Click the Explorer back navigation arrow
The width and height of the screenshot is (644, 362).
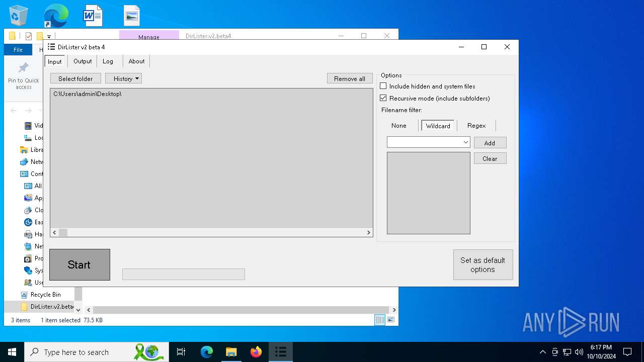click(14, 111)
